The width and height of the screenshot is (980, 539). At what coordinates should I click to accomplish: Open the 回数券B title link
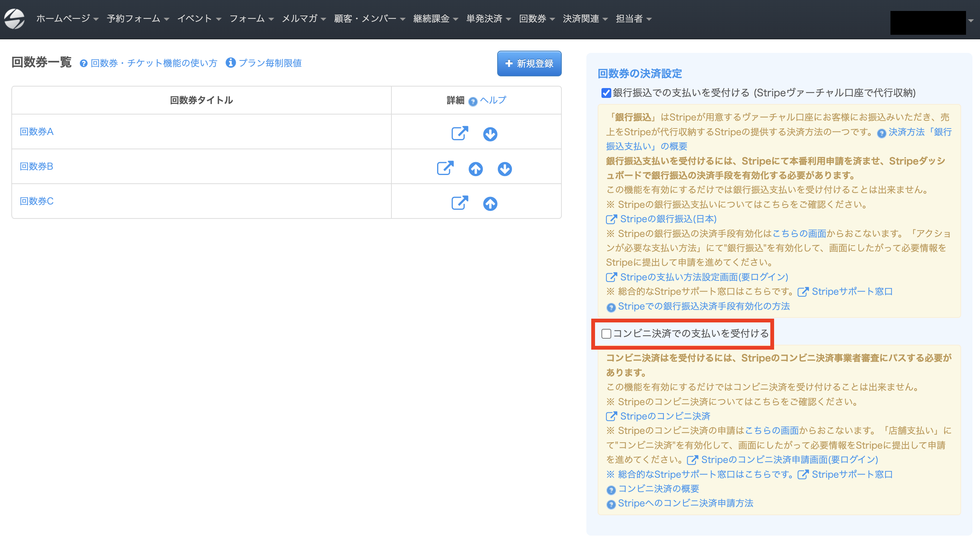[x=37, y=166]
